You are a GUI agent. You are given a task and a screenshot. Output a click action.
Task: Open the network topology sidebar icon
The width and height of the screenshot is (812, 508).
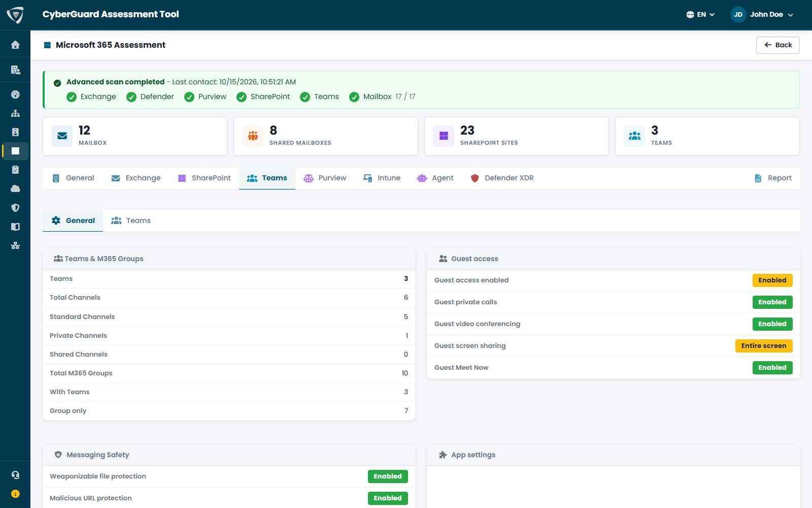[15, 245]
